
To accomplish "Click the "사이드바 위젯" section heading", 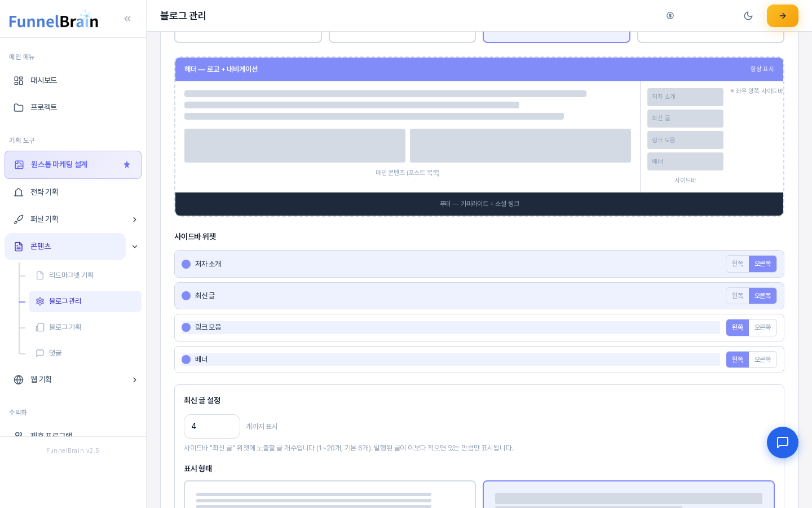I will click(195, 237).
